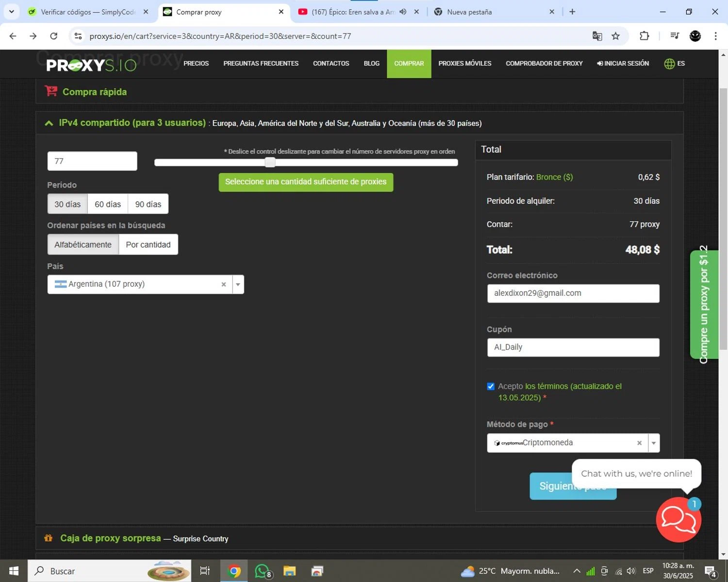Click the Caja de proxy sorpresa gift icon
Screen dimensions: 728x582
pyautogui.click(x=49, y=538)
